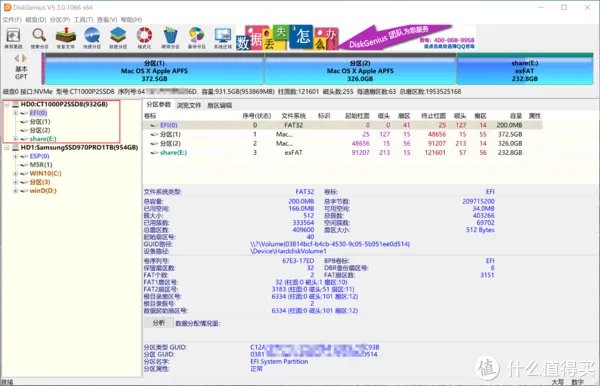The width and height of the screenshot is (600, 386).
Task: Expand the share(E:) node in tree
Action: coord(15,138)
